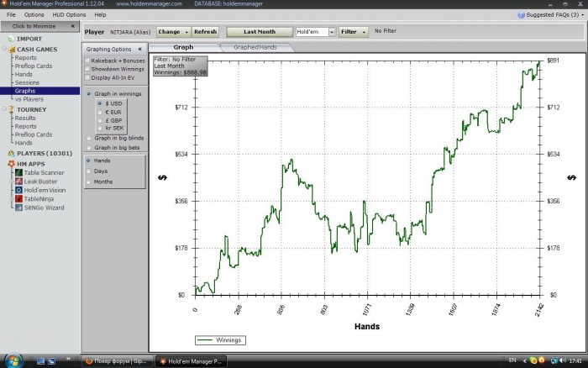588x368 pixels.
Task: Select Days x-axis radio button
Action: [88, 171]
